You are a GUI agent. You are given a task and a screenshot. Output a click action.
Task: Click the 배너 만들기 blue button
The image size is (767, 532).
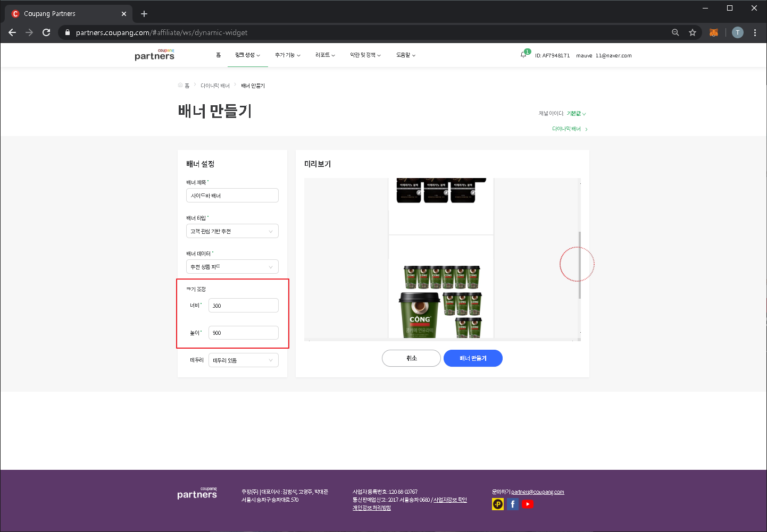(473, 358)
